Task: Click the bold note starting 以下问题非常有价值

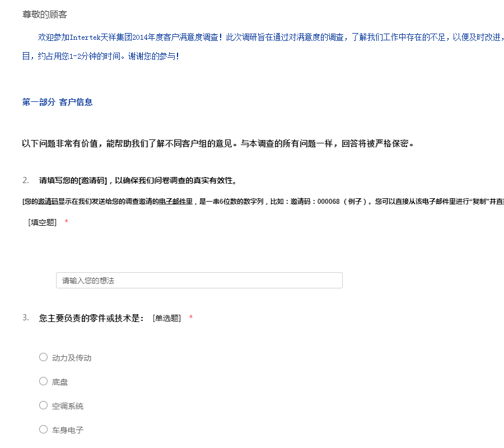Action: point(218,143)
